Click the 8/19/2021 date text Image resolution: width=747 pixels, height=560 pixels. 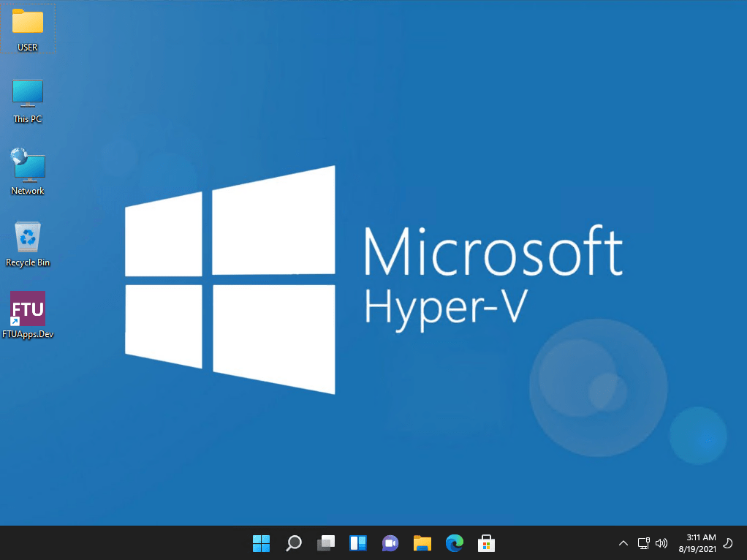697,549
